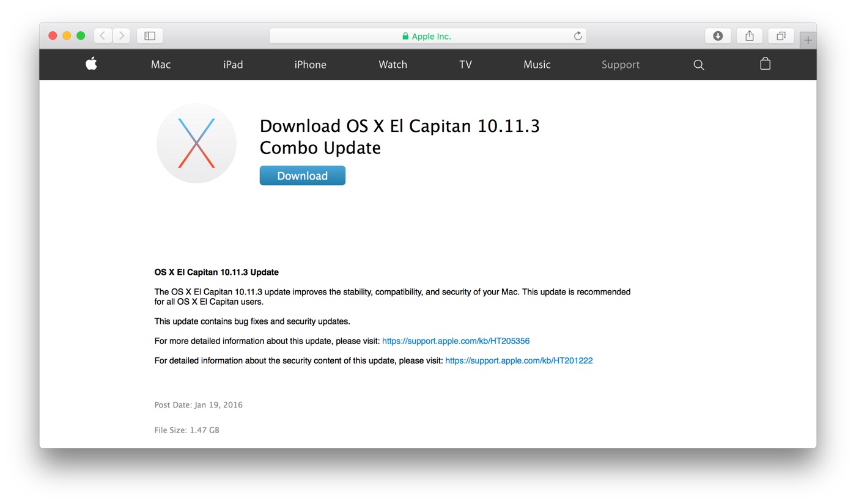Click the green lock security icon
The image size is (856, 504).
[405, 36]
